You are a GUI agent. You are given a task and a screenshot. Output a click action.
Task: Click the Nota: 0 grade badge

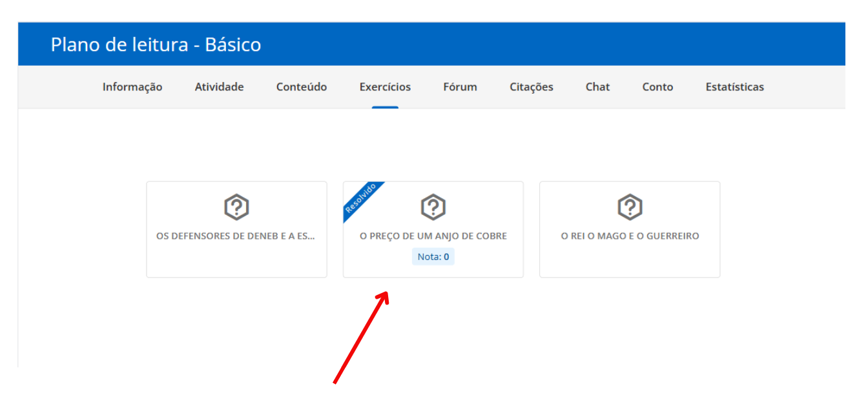[x=433, y=257]
